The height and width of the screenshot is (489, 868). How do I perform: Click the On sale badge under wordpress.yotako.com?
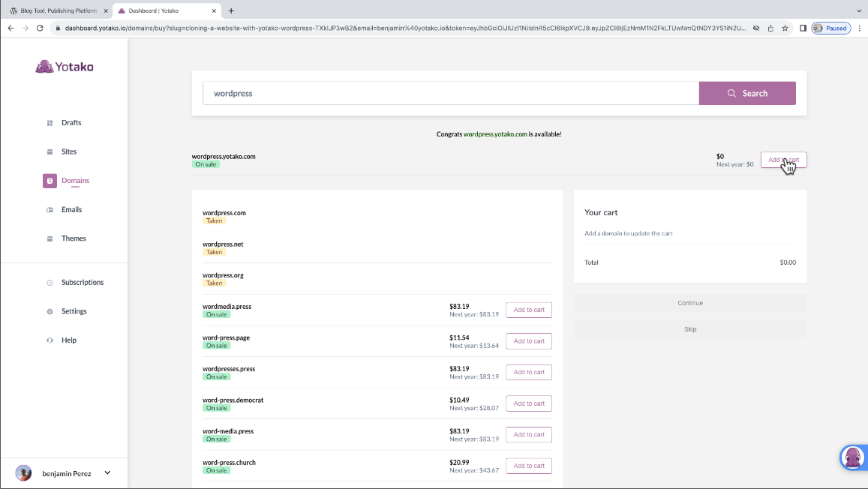[206, 164]
